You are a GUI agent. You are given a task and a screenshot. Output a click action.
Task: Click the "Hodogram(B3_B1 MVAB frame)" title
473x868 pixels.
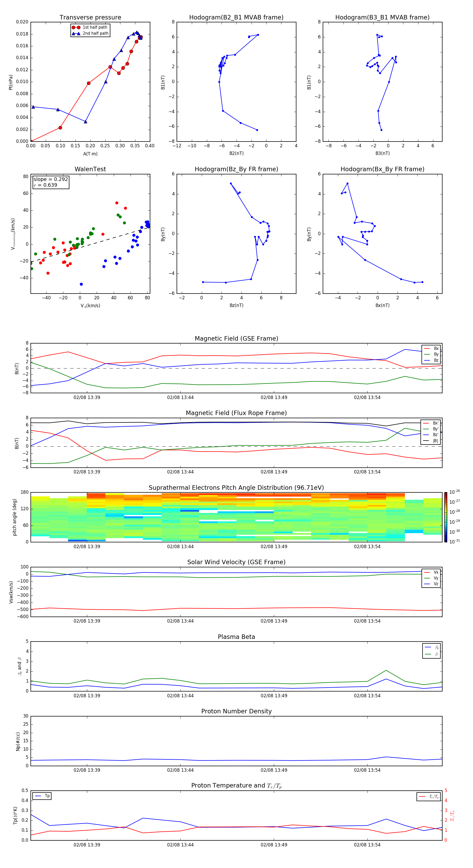coord(382,18)
